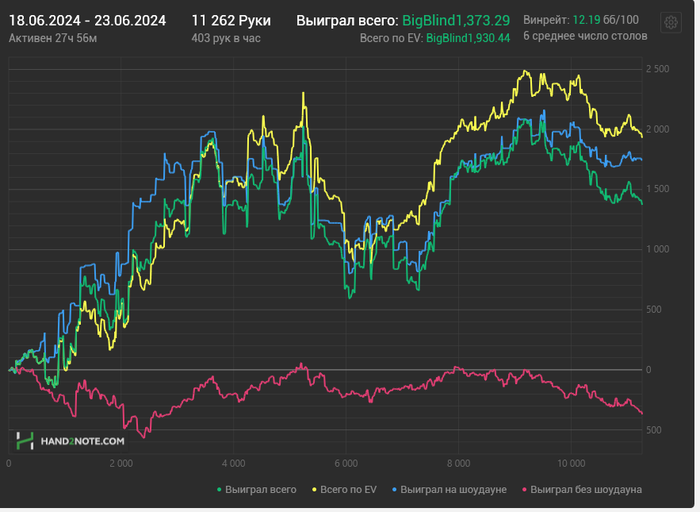Image resolution: width=700 pixels, height=512 pixels.
Task: Click the 'Выиграл на шоудауне' legend label
Action: click(x=453, y=490)
